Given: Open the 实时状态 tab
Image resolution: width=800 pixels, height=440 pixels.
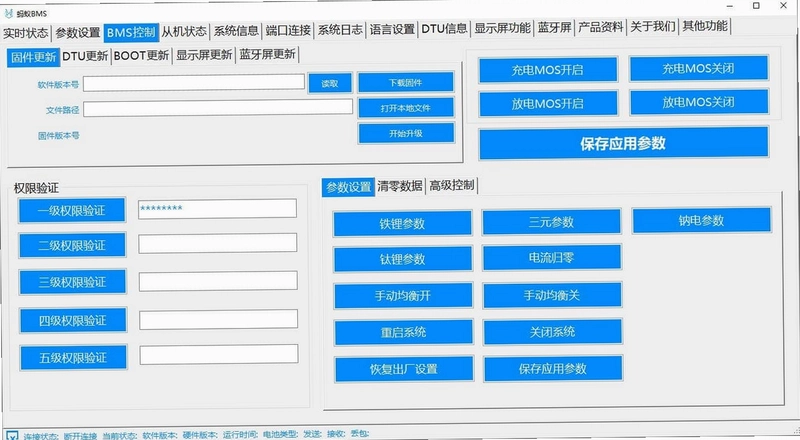Looking at the screenshot, I should pos(26,33).
